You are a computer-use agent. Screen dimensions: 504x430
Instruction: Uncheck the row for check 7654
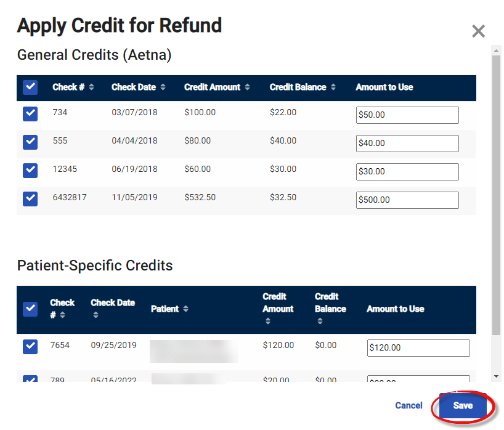point(30,347)
